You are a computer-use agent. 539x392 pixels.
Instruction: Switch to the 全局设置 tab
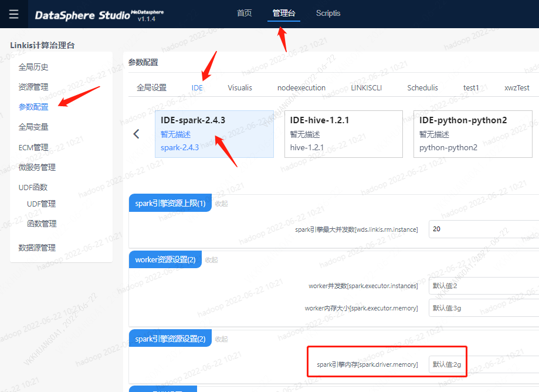tap(152, 87)
